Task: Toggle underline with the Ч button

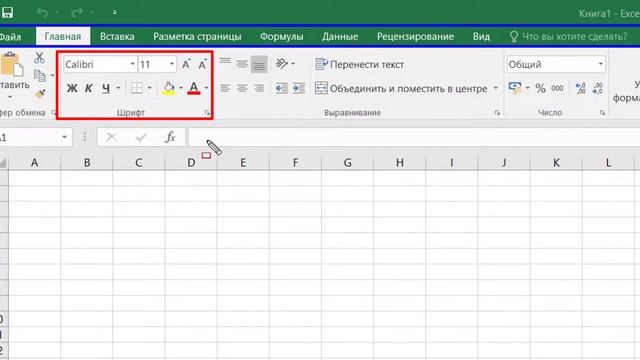Action: (106, 88)
